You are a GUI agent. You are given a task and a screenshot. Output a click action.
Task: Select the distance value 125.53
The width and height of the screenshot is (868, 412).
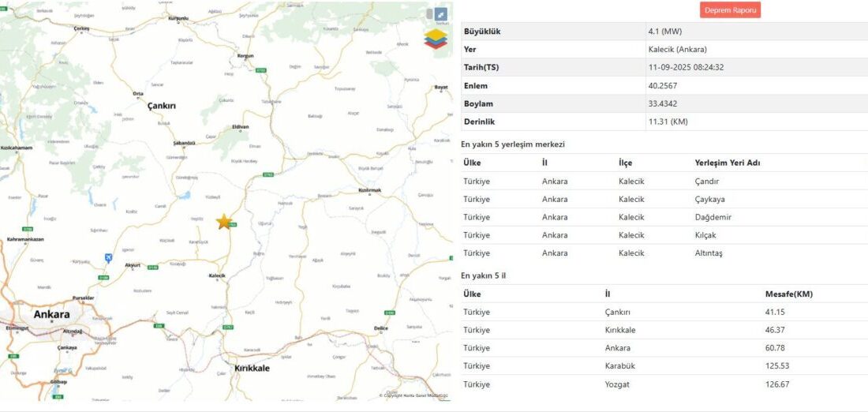777,366
